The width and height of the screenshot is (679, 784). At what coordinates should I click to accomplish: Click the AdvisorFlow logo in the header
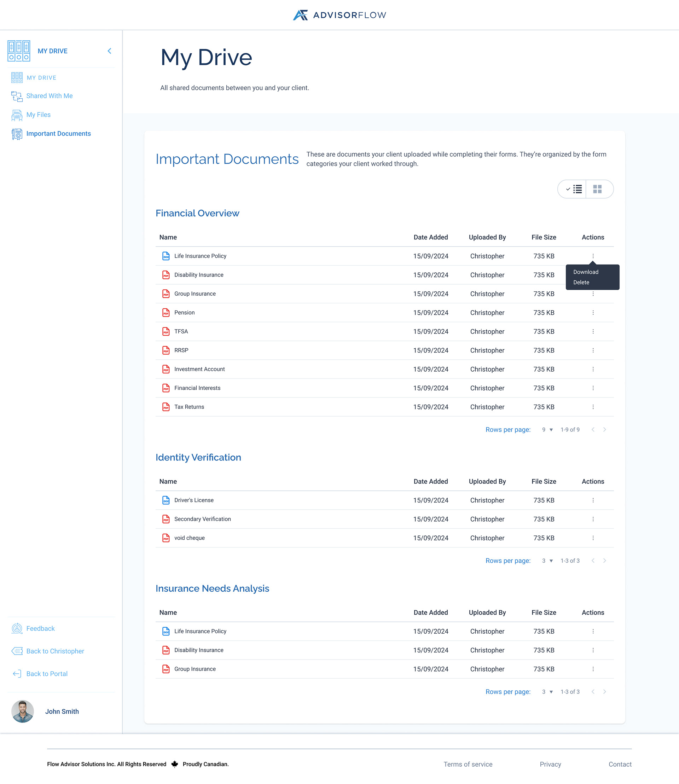(339, 15)
